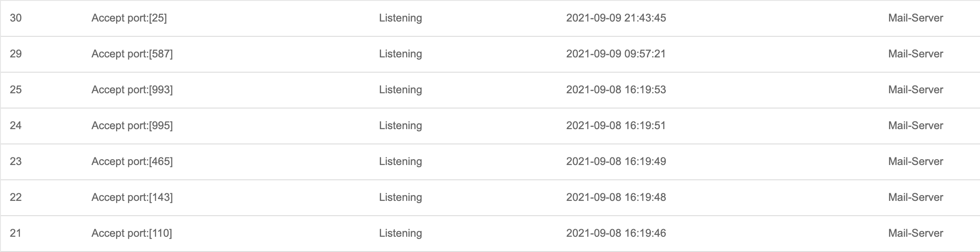Select the 'Accept port:[587]' cell
The image size is (980, 252).
pos(132,54)
